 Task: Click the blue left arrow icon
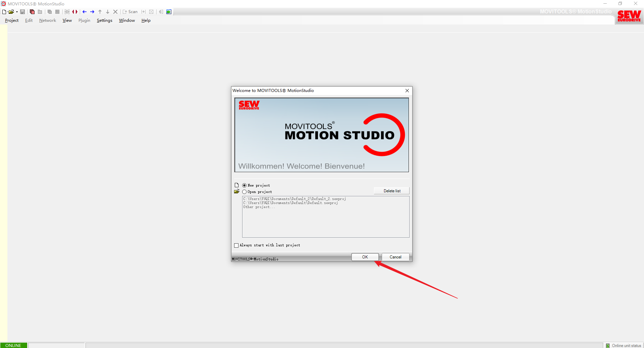click(85, 12)
